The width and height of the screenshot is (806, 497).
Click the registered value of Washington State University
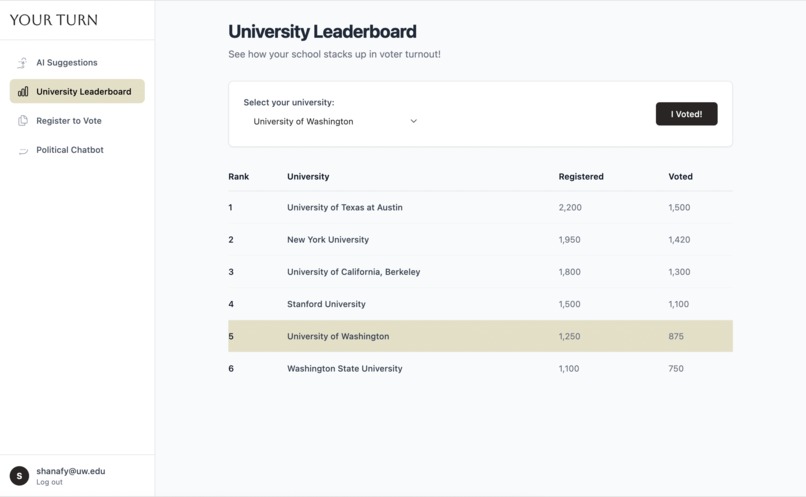(569, 369)
